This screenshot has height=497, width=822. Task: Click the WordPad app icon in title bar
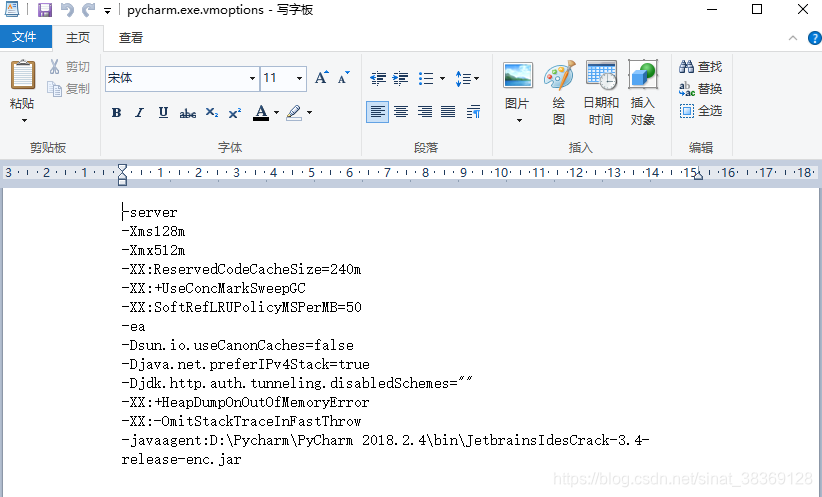12,9
